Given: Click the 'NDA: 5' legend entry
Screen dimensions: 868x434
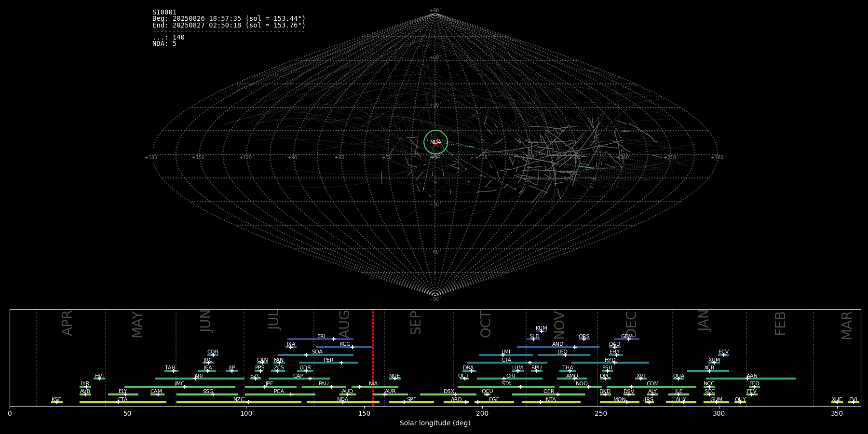Looking at the screenshot, I should (164, 43).
